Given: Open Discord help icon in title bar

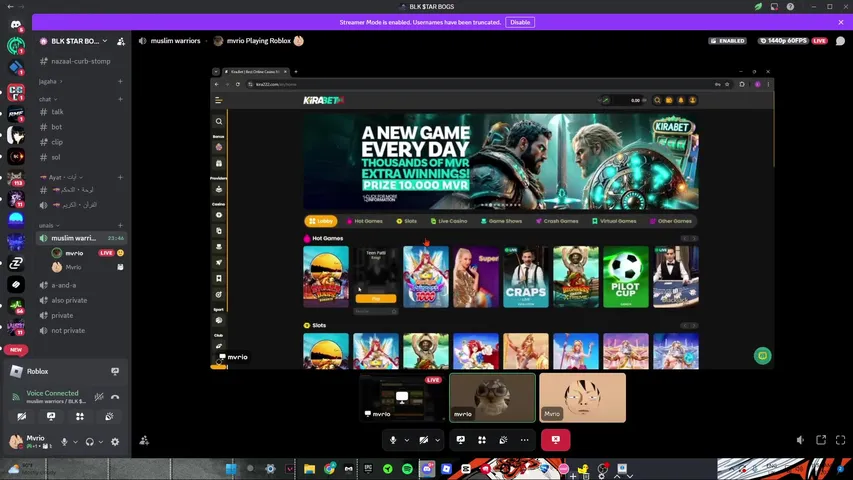Looking at the screenshot, I should 790,7.
